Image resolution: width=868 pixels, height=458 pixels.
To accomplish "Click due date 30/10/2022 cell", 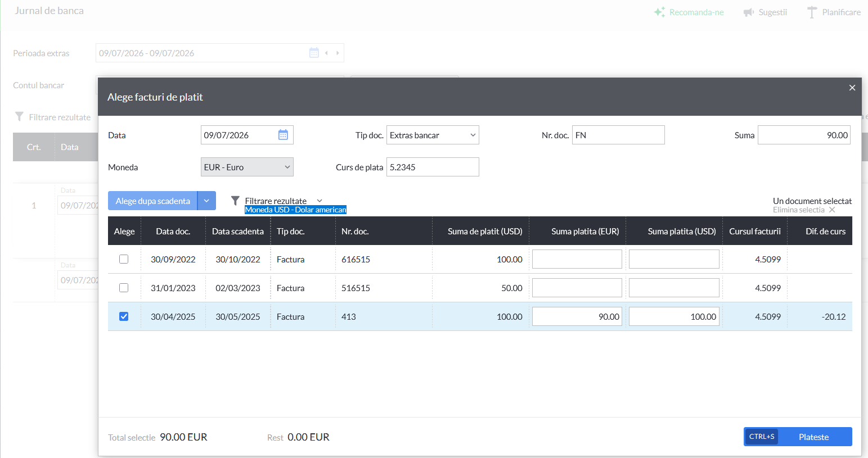I will coord(238,259).
